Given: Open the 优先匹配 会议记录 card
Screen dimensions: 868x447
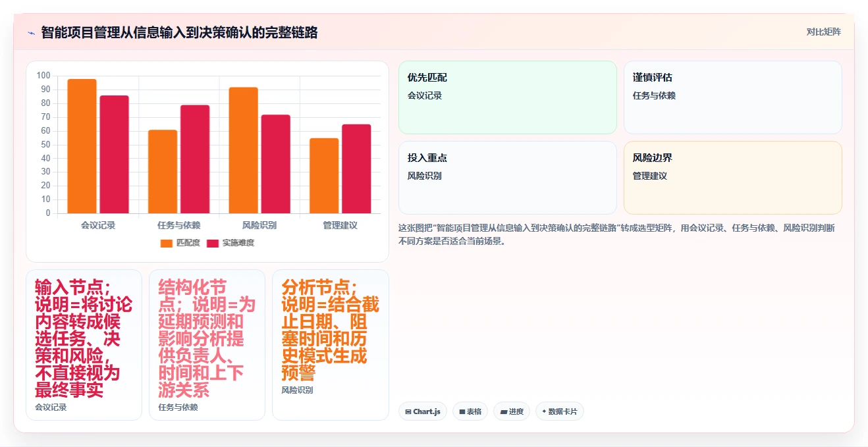Looking at the screenshot, I should coord(508,97).
